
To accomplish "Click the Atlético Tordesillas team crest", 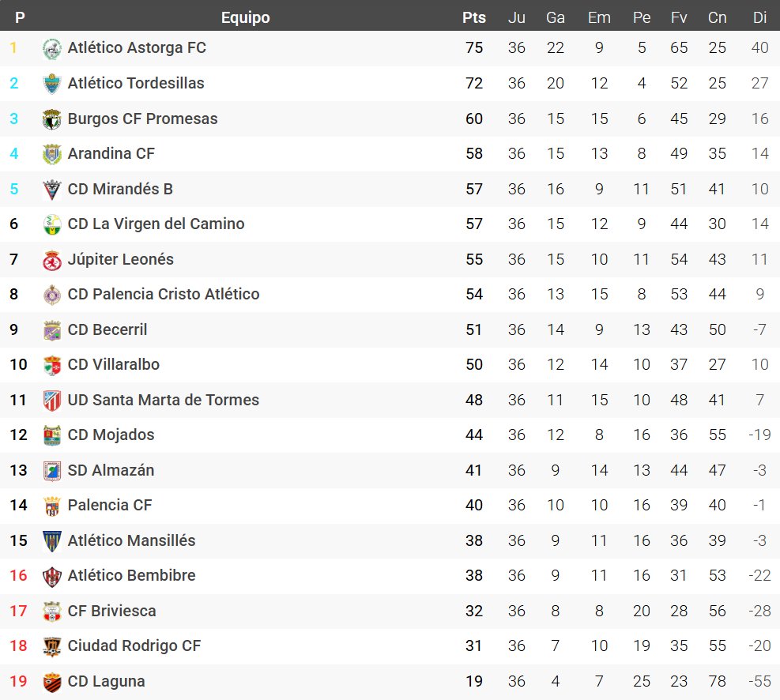I will pos(51,84).
